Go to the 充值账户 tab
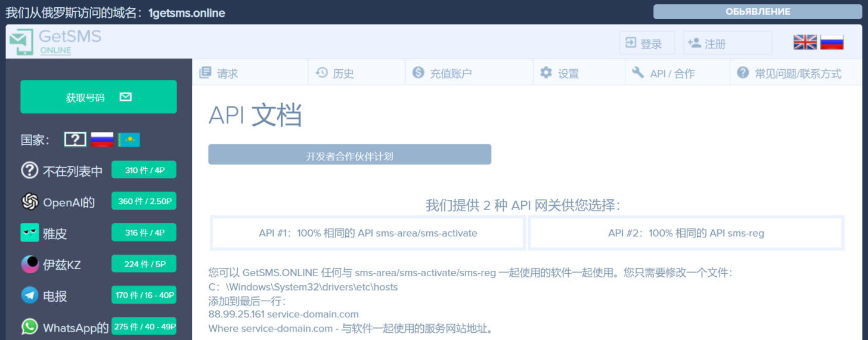This screenshot has width=868, height=340. (x=442, y=73)
